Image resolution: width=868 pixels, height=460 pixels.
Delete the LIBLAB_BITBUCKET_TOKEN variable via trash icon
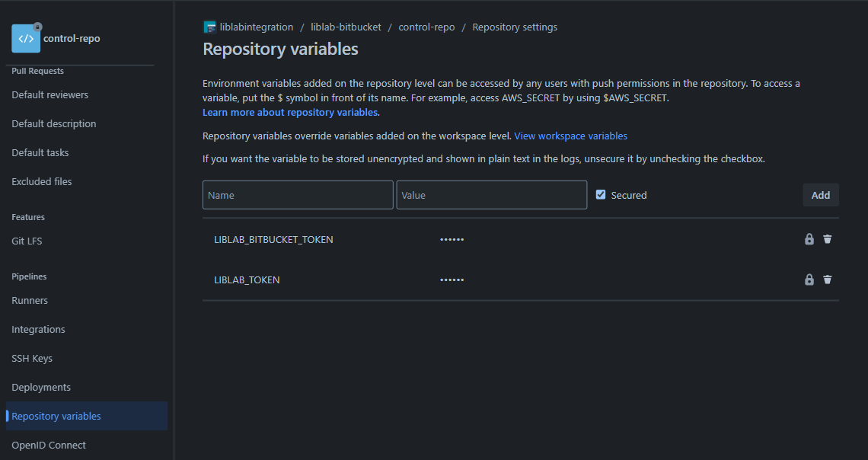pos(828,238)
